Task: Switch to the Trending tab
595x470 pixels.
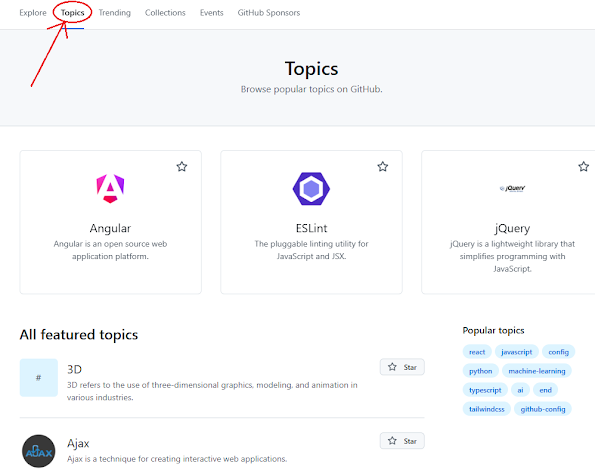Action: click(x=115, y=13)
